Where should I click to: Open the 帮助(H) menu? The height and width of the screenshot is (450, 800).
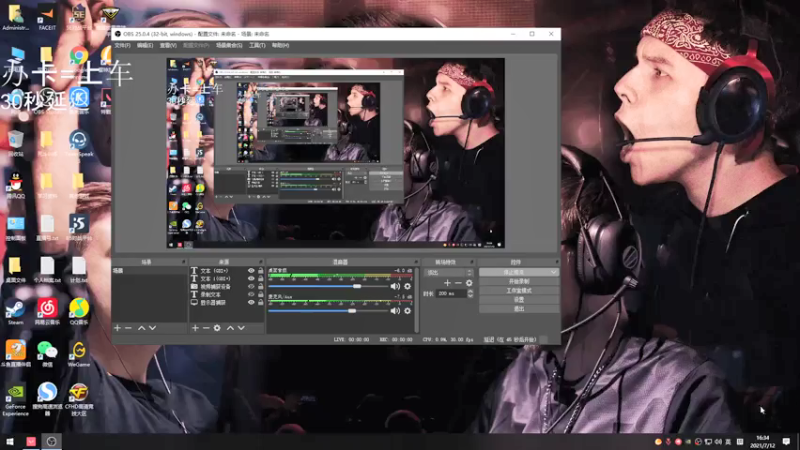tap(280, 45)
